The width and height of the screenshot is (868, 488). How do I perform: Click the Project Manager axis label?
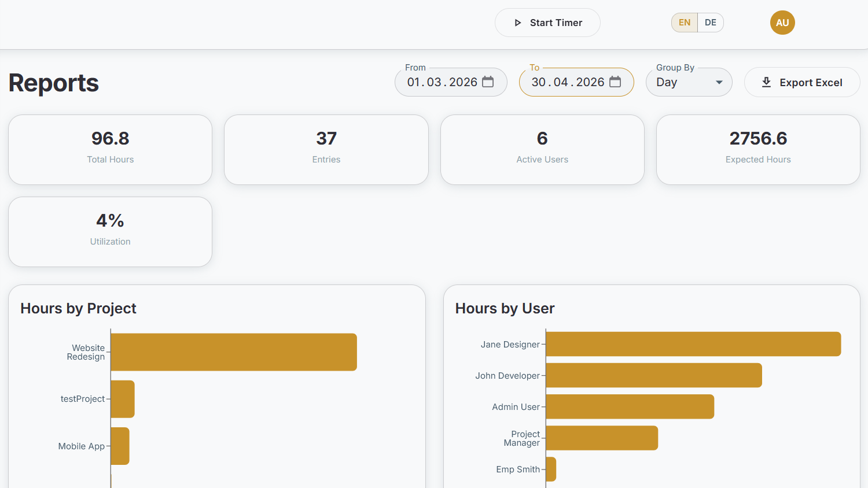522,438
